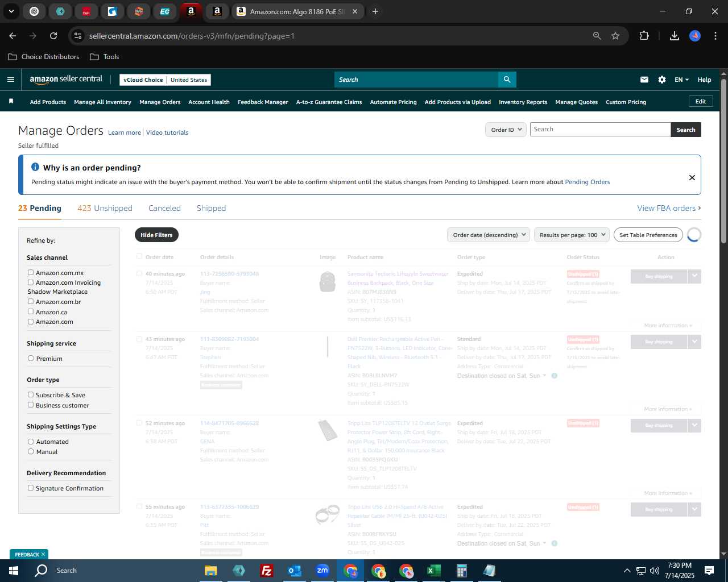Check the Amazon.com Invoicing Shadow Marketplace filter
The width and height of the screenshot is (728, 582).
point(31,282)
